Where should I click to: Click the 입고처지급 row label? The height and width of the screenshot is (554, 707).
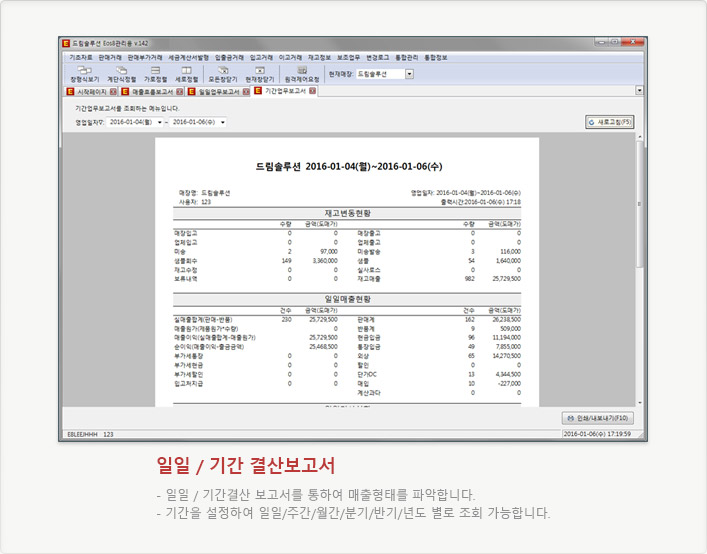tap(188, 384)
